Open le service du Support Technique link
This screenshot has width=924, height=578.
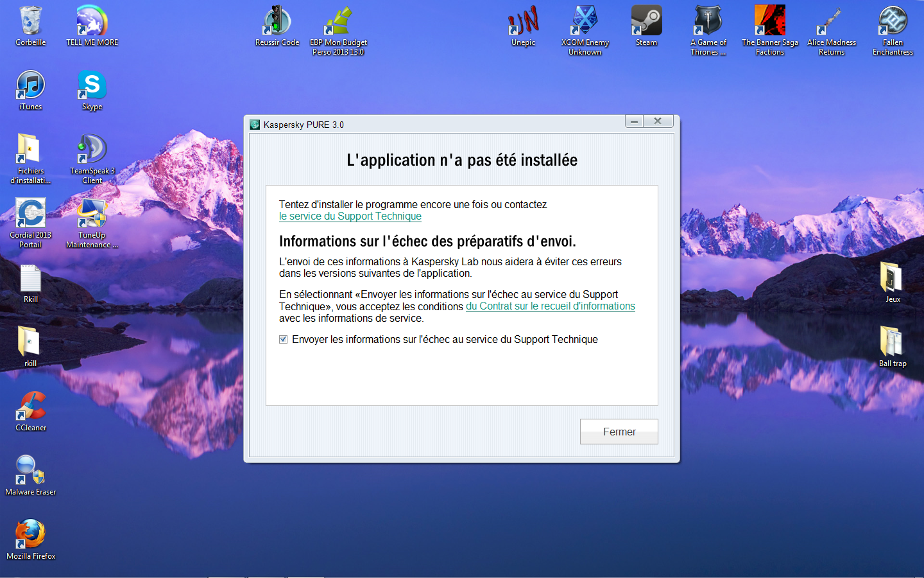350,216
